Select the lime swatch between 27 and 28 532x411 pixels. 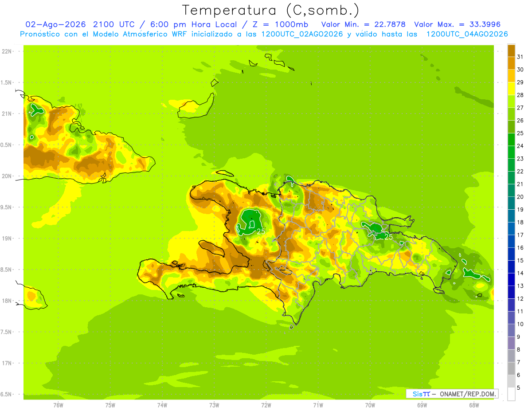coord(511,101)
